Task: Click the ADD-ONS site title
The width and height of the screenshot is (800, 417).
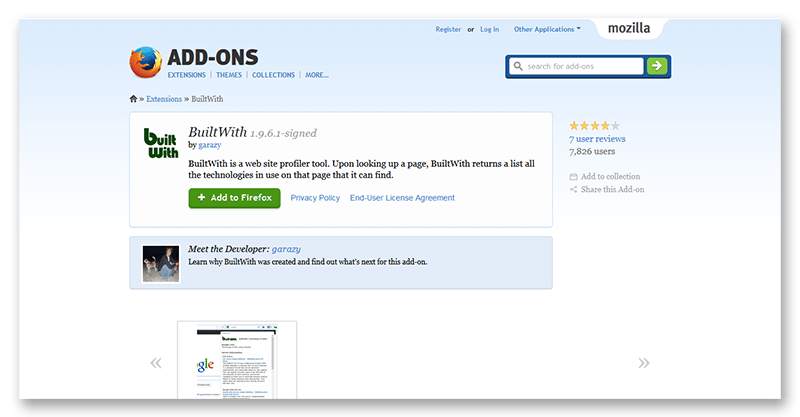Action: pyautogui.click(x=213, y=57)
